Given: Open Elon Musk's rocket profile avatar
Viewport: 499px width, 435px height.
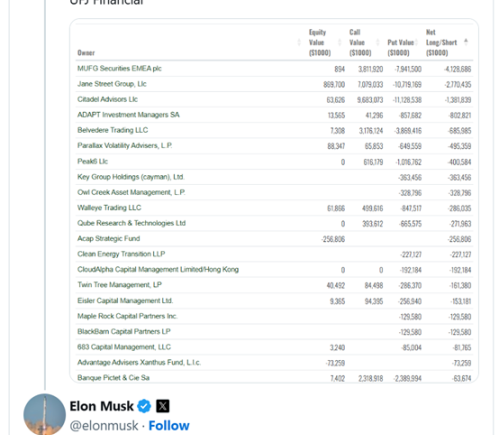Looking at the screenshot, I should (x=44, y=414).
